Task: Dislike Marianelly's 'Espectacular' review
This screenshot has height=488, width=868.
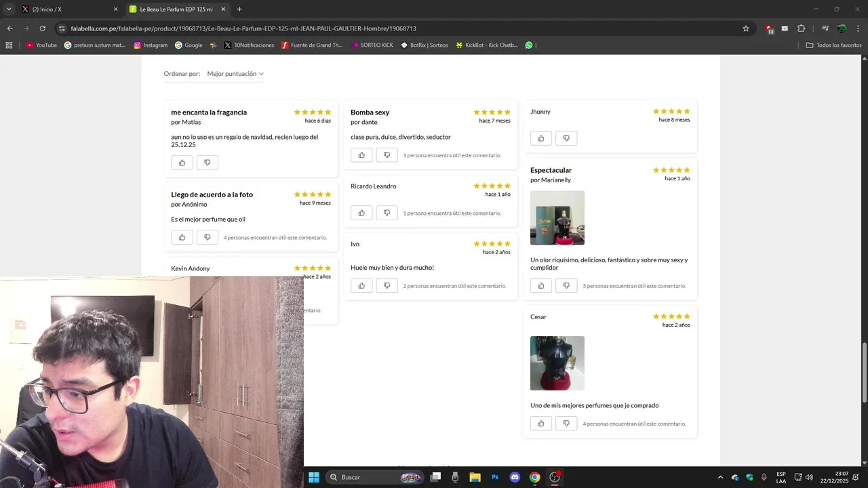Action: (566, 285)
